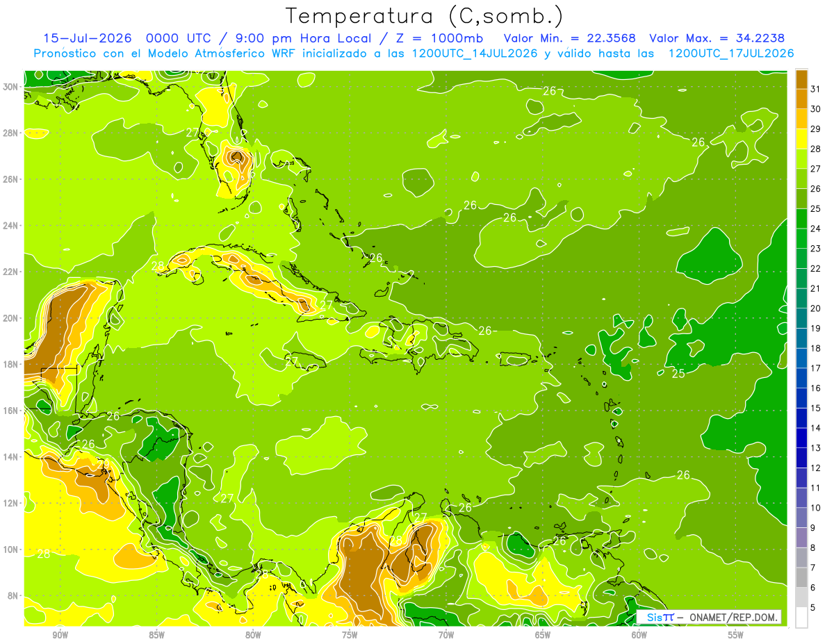The width and height of the screenshot is (834, 644).
Task: Click the 28N latitude axis label
Action: (x=12, y=132)
